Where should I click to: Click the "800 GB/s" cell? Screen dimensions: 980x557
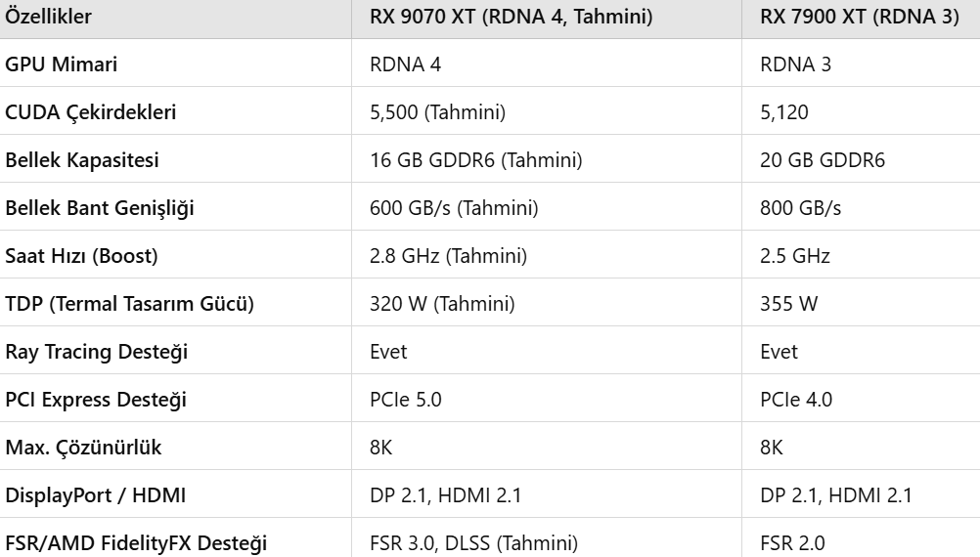(798, 208)
